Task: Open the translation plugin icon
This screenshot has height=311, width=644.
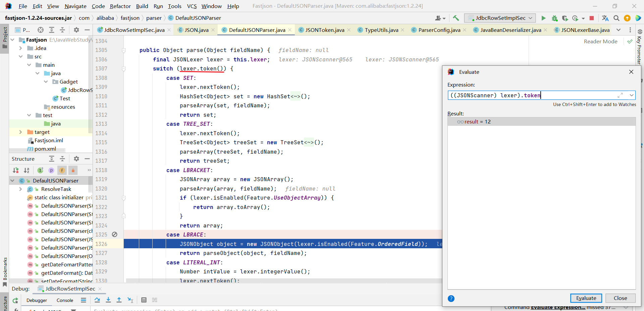Action: tap(605, 18)
